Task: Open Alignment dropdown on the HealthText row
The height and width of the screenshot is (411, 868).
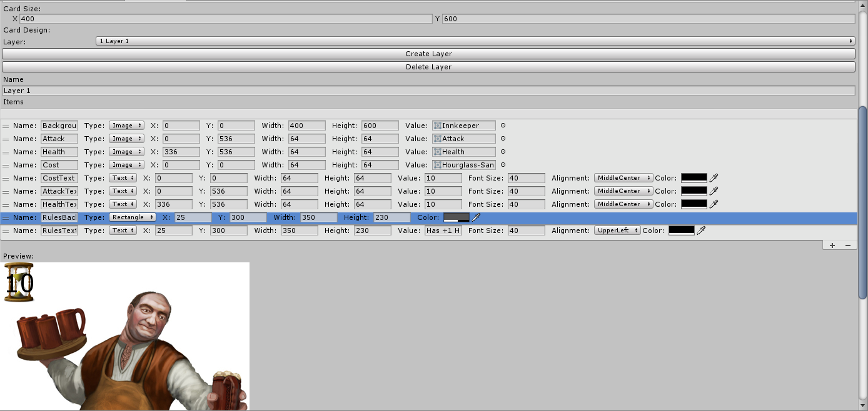Action: coord(623,204)
